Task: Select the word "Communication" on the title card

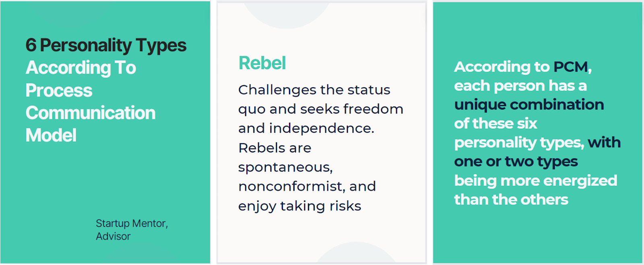Action: (91, 113)
